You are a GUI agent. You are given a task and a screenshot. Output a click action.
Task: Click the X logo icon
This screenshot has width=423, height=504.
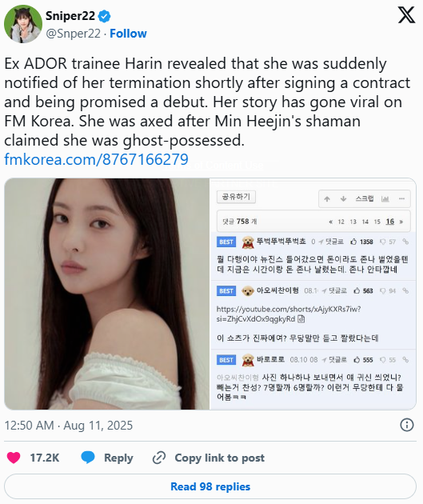[406, 15]
